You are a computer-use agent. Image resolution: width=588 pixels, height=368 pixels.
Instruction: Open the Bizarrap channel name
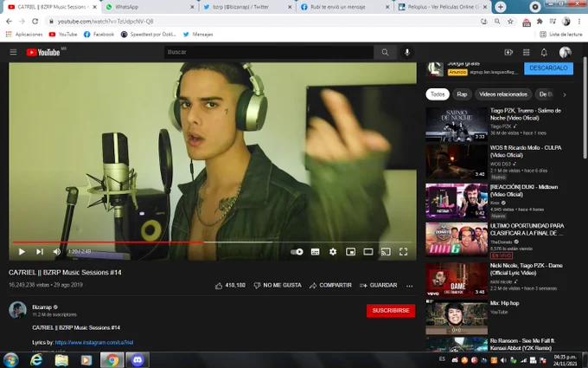coord(42,307)
